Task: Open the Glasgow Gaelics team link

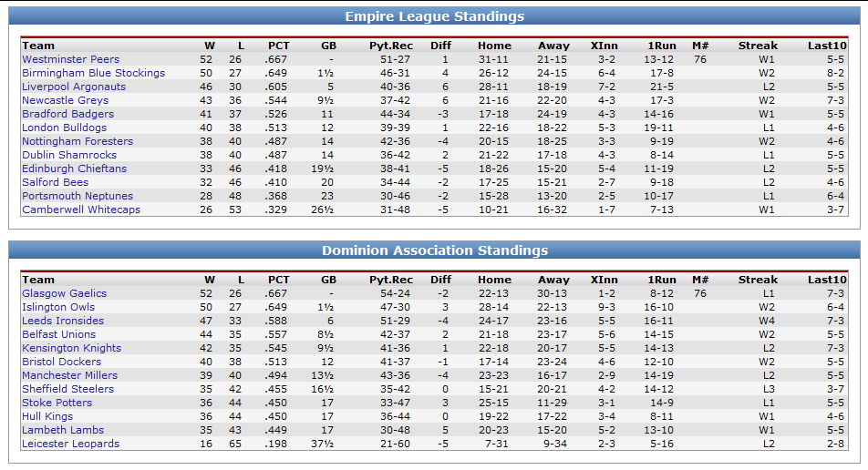Action: click(64, 293)
